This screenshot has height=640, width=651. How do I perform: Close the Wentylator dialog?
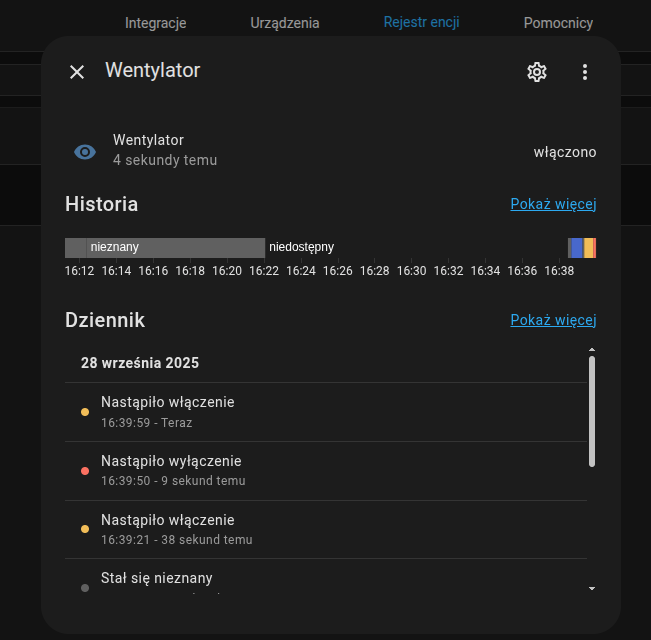click(x=77, y=72)
